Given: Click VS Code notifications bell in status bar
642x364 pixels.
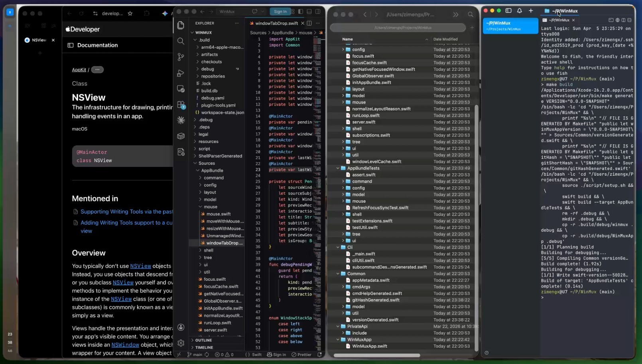Looking at the screenshot, I should pos(319,354).
